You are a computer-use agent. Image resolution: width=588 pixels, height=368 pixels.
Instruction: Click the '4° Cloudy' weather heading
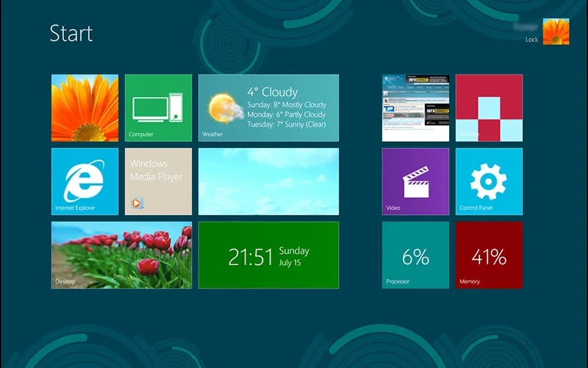pyautogui.click(x=273, y=92)
